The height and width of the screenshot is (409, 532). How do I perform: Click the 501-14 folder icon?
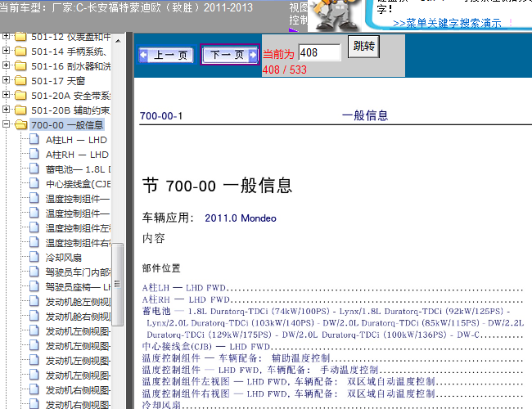pyautogui.click(x=20, y=52)
